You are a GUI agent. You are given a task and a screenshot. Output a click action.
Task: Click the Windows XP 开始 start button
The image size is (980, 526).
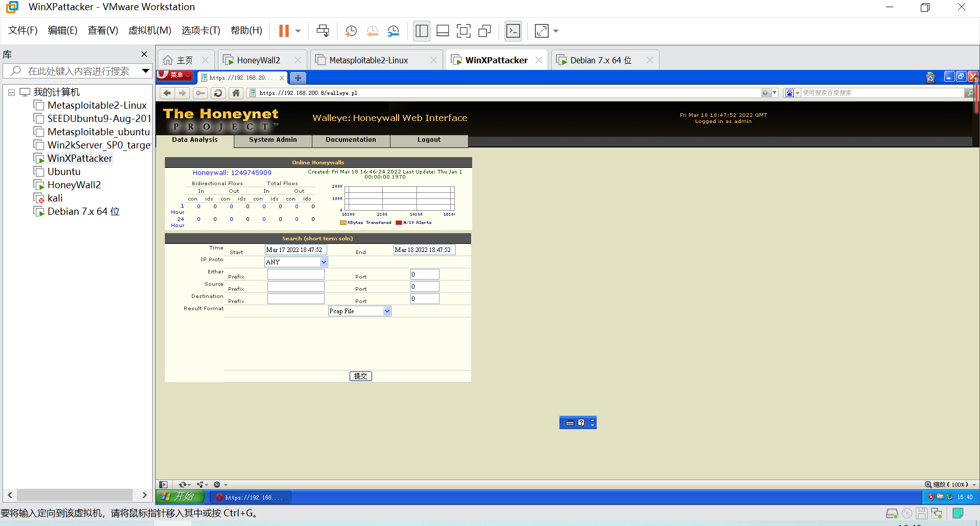pyautogui.click(x=180, y=496)
